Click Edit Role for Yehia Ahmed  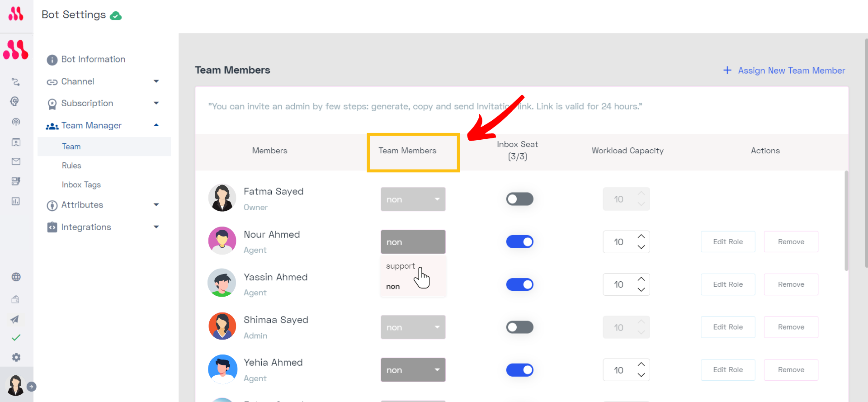tap(728, 370)
